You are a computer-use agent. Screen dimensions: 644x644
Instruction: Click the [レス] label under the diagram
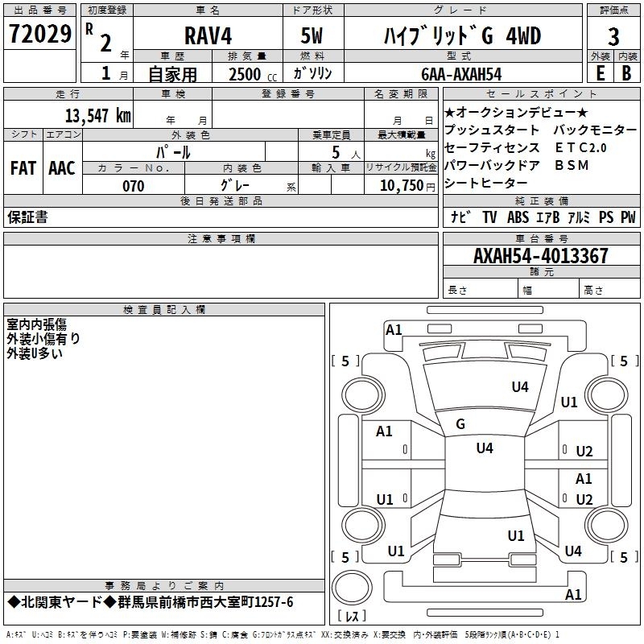[x=351, y=617]
